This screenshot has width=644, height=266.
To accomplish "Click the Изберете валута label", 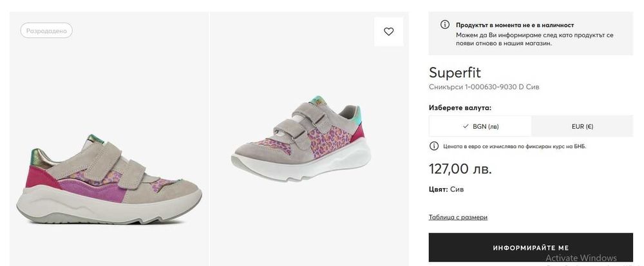I will point(460,108).
